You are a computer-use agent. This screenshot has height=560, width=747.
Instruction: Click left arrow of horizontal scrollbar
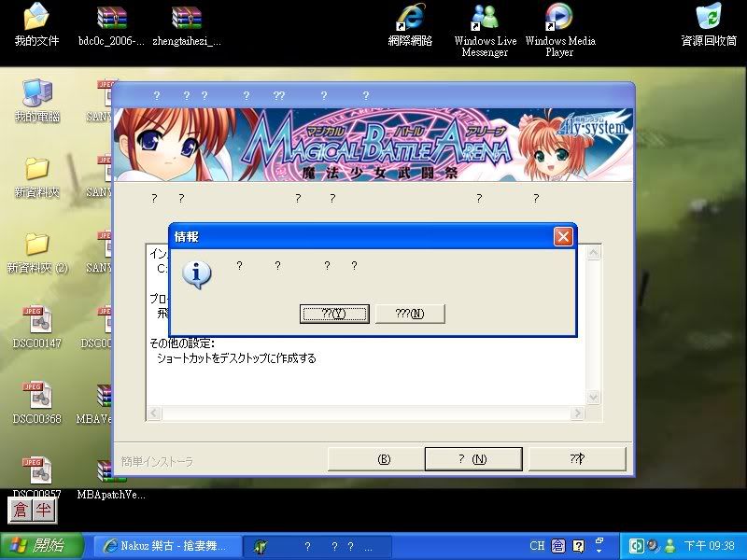pyautogui.click(x=154, y=413)
